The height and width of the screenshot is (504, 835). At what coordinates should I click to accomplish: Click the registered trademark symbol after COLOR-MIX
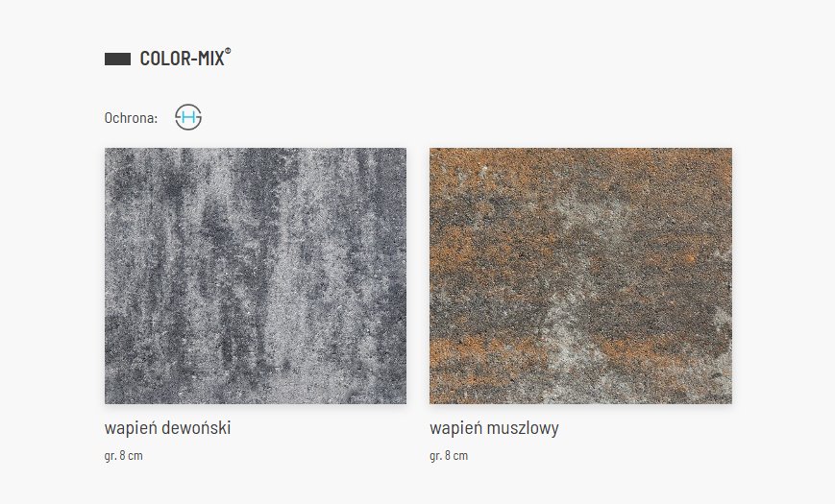(x=228, y=51)
